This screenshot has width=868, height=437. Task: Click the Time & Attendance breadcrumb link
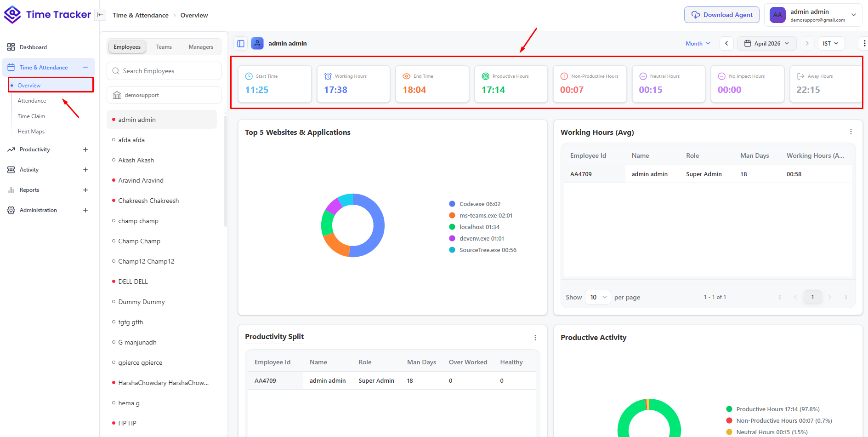141,15
